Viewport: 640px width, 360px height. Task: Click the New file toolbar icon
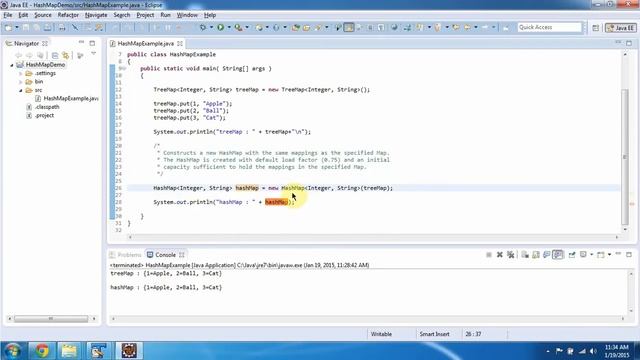click(x=8, y=27)
